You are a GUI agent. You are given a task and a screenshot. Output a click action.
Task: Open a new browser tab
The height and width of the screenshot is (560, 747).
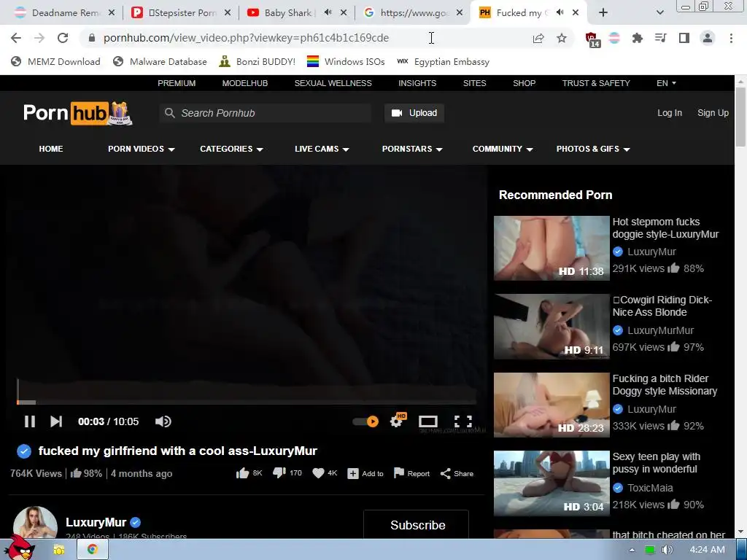[x=603, y=13]
